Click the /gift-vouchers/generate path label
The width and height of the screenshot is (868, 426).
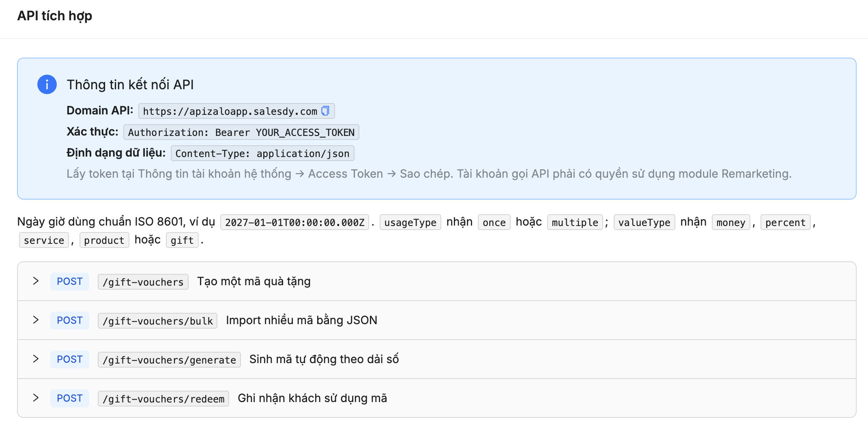169,359
